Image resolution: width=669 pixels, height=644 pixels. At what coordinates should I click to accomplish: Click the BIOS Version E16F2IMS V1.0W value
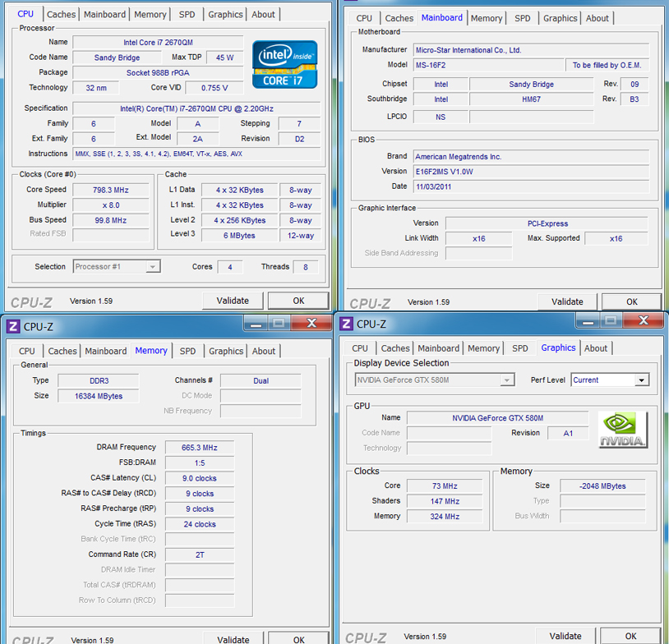[x=531, y=172]
